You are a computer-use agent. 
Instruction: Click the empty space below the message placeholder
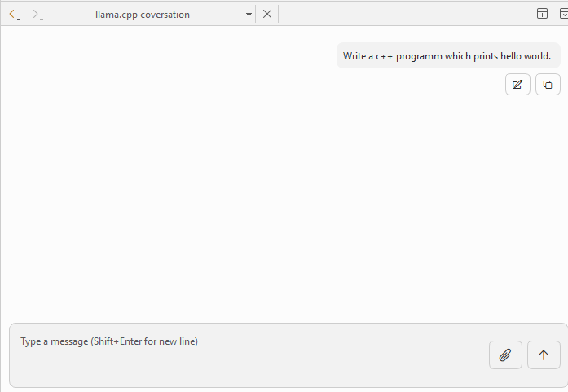(244, 371)
